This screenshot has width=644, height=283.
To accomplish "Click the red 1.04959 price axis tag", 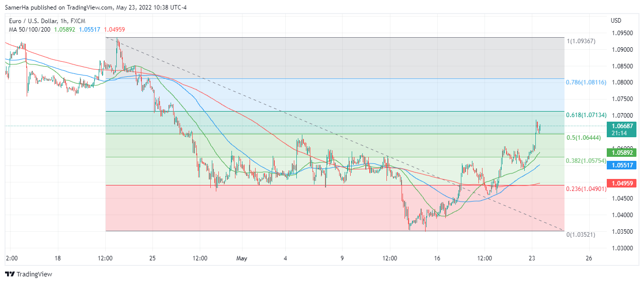I will pyautogui.click(x=622, y=183).
